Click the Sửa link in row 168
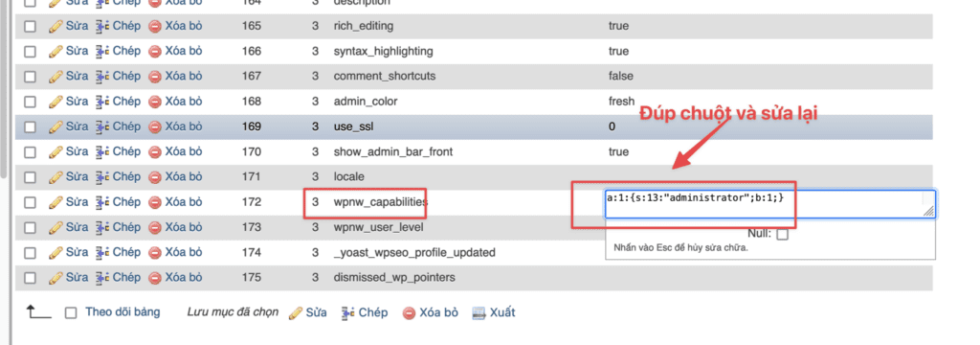This screenshot has width=980, height=345. coord(77,102)
